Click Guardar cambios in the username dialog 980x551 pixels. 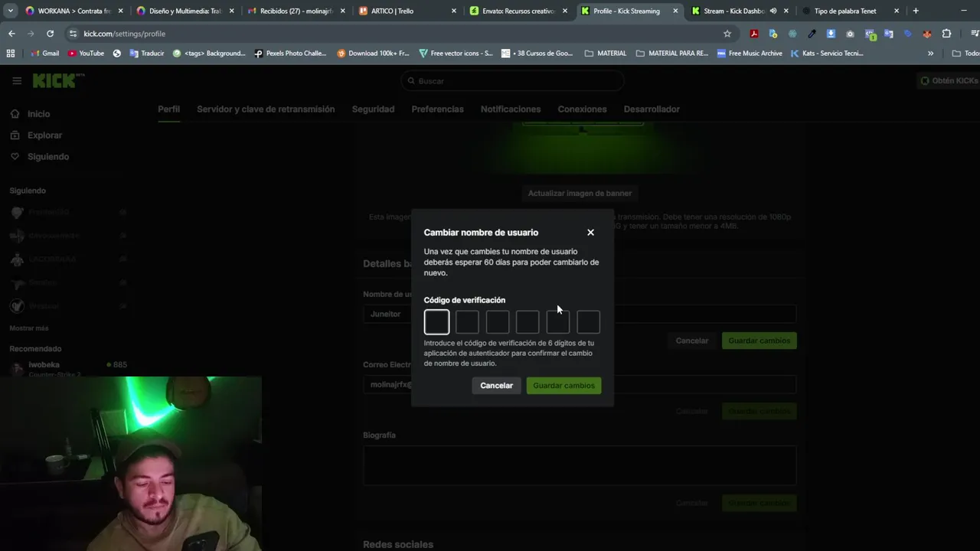563,386
